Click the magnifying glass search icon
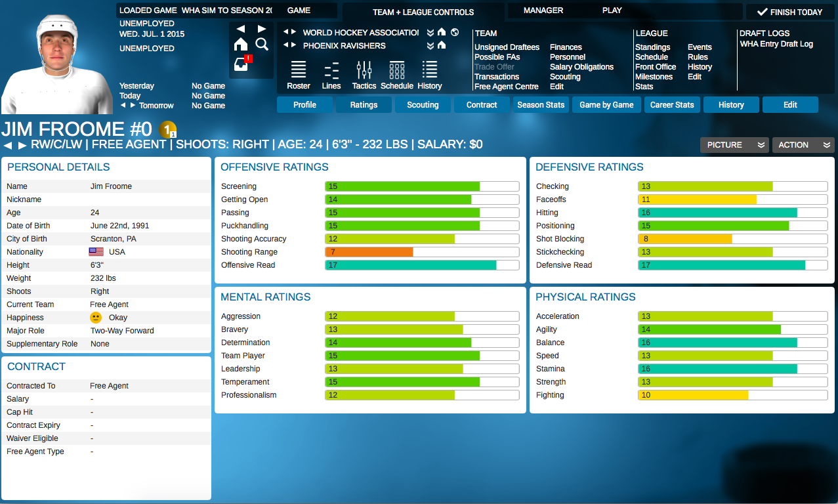 [262, 44]
